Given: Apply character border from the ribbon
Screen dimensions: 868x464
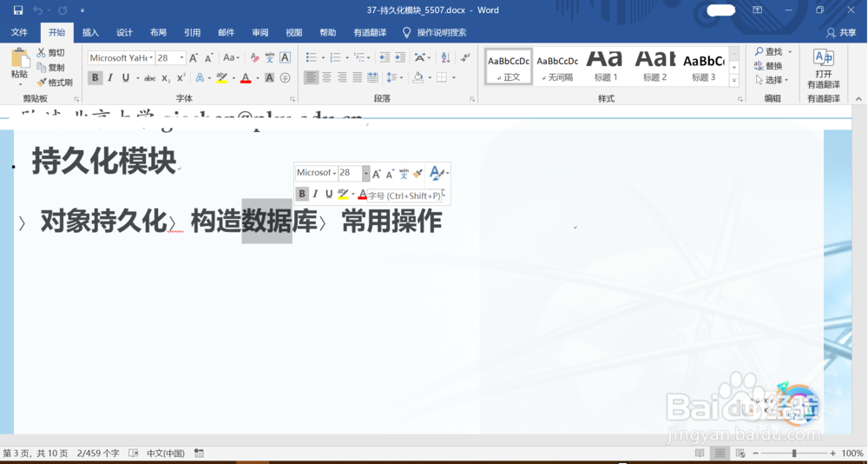Looking at the screenshot, I should pyautogui.click(x=285, y=57).
